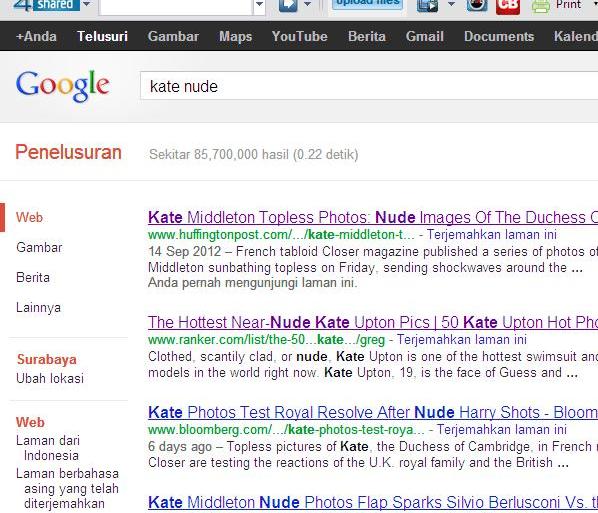The image size is (598, 513).
Task: Open the Huffington Post Kate Middleton result
Action: pos(373,217)
